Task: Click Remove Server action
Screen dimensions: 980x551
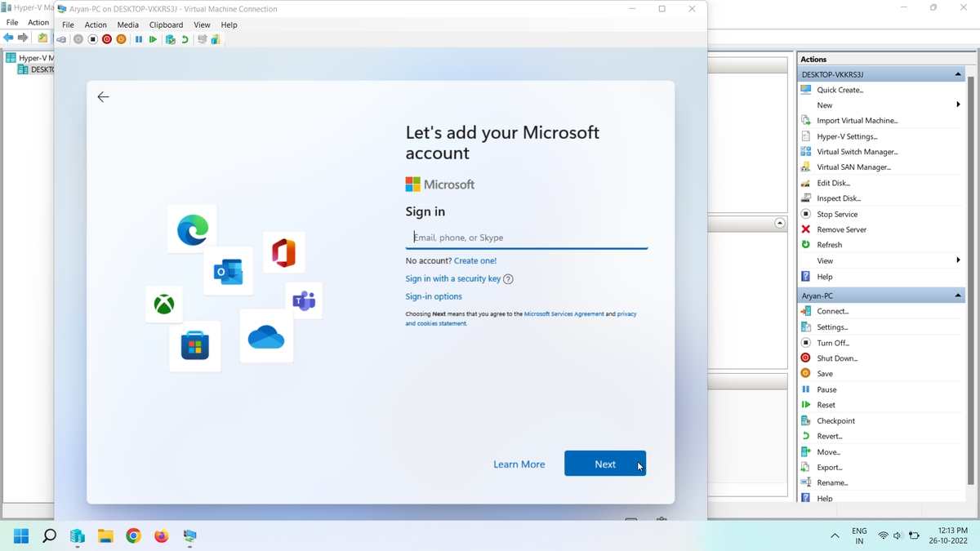Action: pos(842,229)
